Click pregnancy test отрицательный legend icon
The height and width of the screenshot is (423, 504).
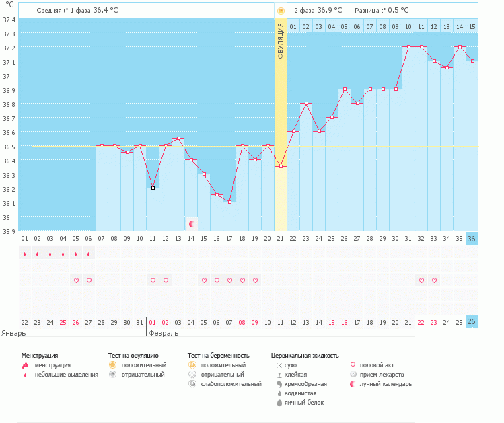click(192, 374)
